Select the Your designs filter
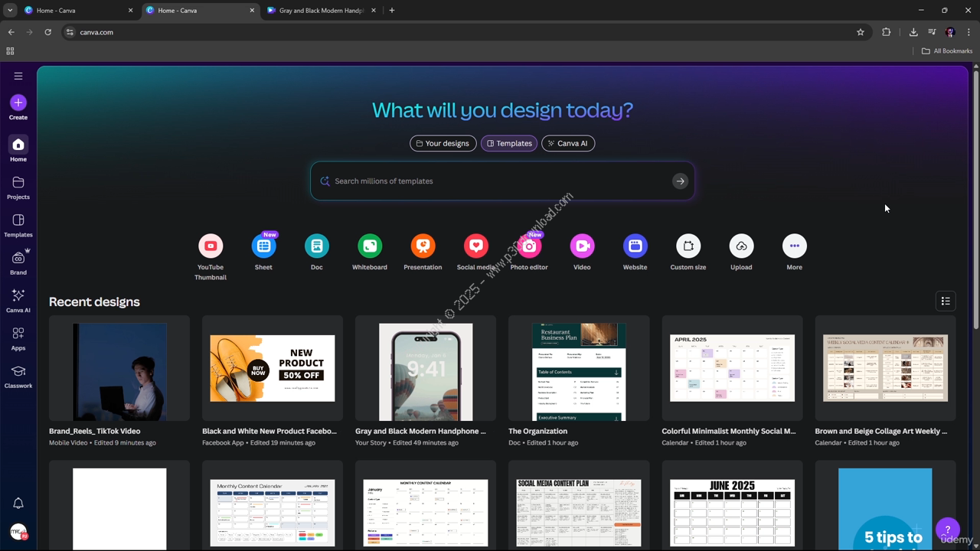 [x=443, y=143]
